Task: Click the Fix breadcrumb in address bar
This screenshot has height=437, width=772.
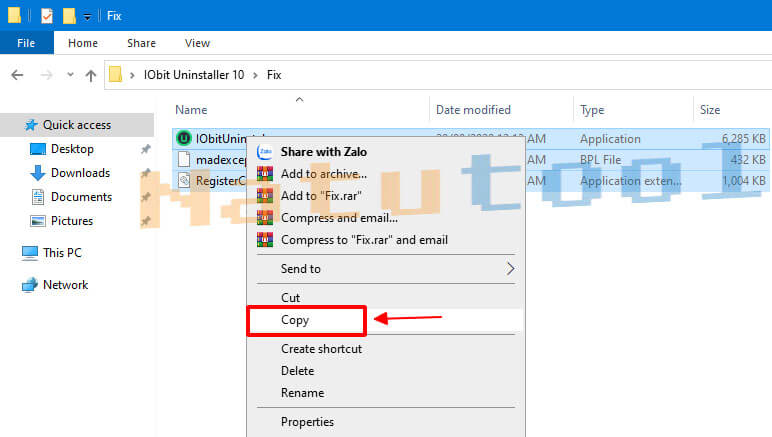Action: click(x=274, y=75)
